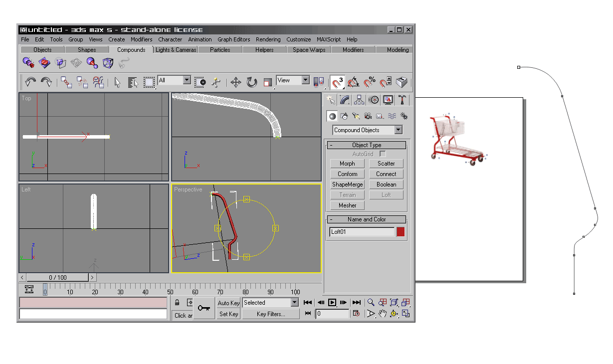This screenshot has width=613, height=364.
Task: Click the Boolean button
Action: [387, 184]
